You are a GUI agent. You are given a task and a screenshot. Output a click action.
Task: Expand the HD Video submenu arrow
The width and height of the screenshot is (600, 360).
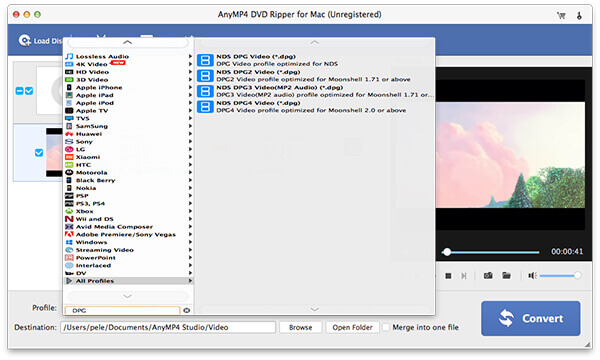click(x=190, y=72)
